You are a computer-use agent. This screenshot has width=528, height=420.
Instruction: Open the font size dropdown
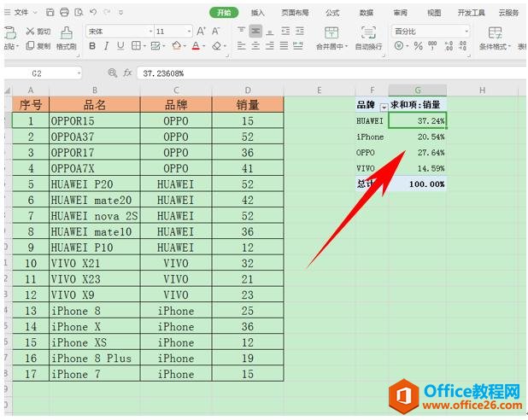[190, 32]
